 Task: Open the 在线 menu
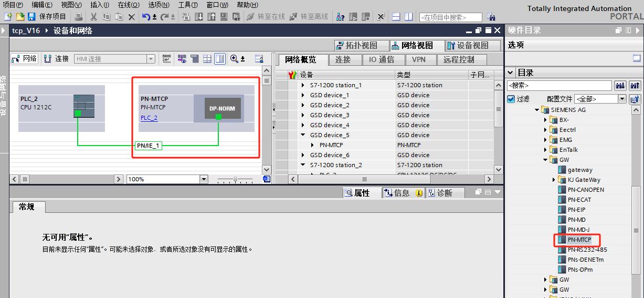click(x=128, y=5)
